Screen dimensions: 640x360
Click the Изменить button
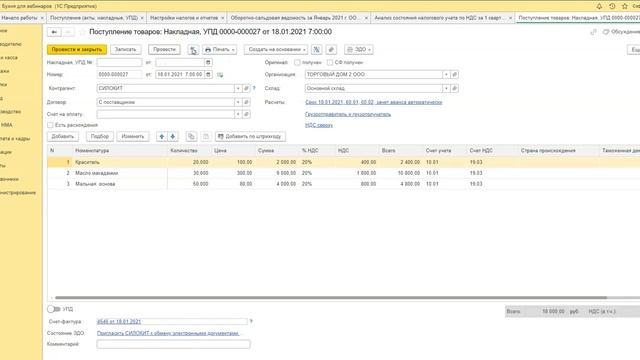133,136
